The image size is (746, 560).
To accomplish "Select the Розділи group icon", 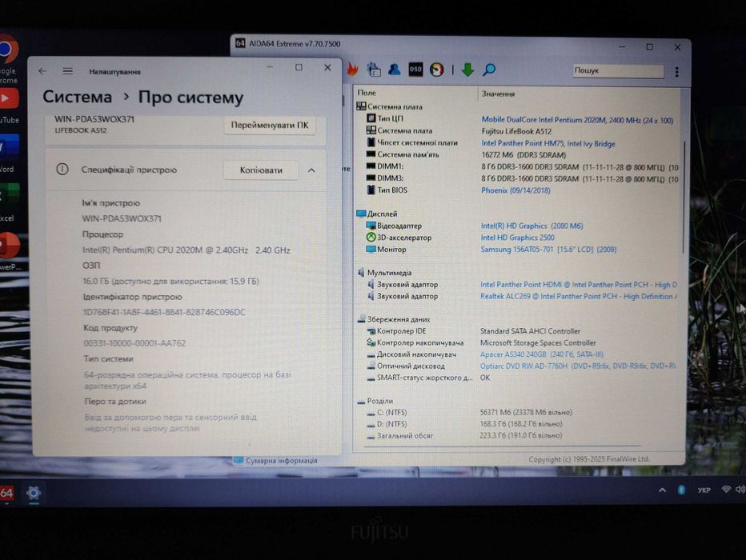I will click(x=361, y=402).
